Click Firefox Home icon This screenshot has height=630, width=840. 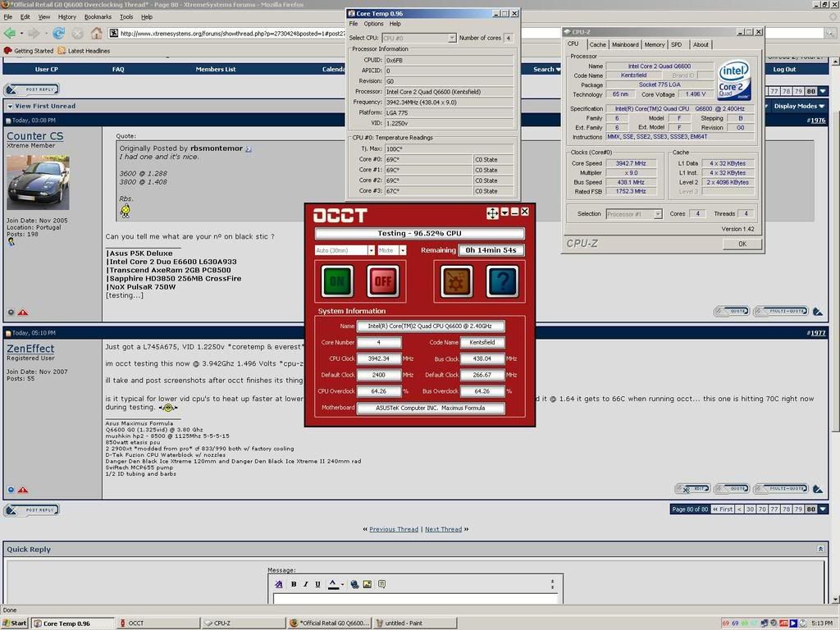97,34
